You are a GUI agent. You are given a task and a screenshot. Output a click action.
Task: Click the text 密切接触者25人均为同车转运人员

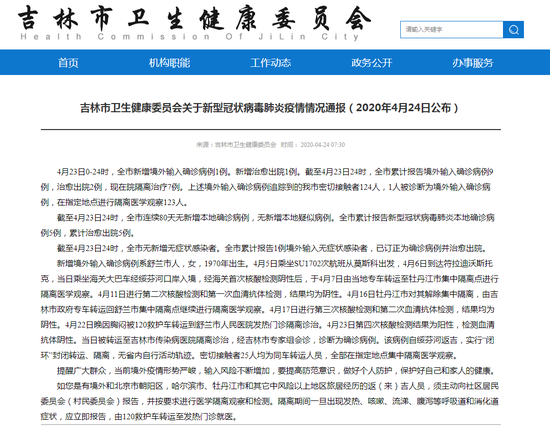point(261,355)
